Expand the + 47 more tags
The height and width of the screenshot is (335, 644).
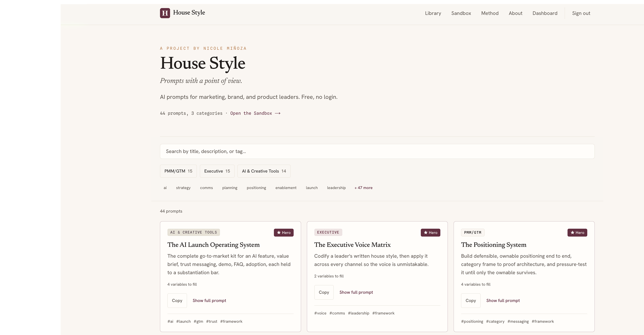[364, 188]
